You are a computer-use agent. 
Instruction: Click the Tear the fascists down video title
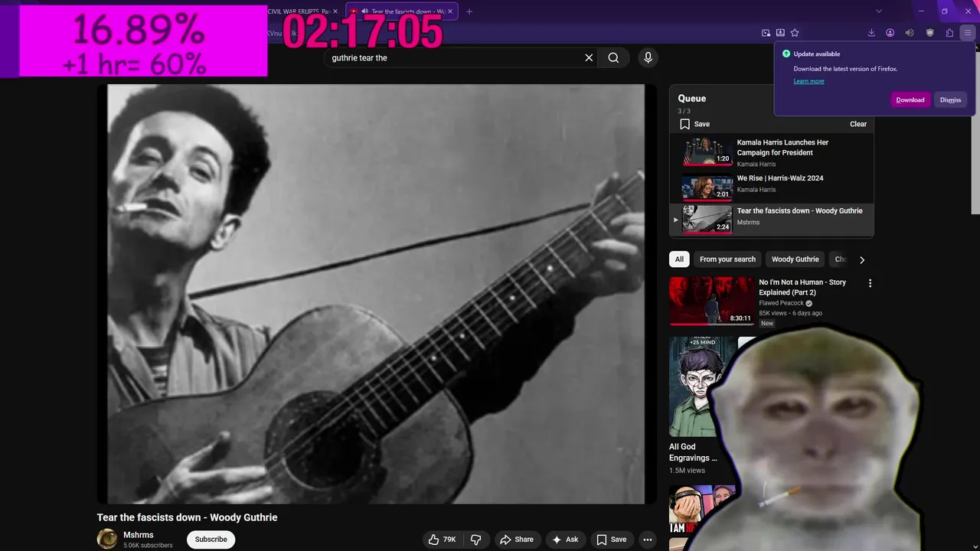pyautogui.click(x=187, y=517)
